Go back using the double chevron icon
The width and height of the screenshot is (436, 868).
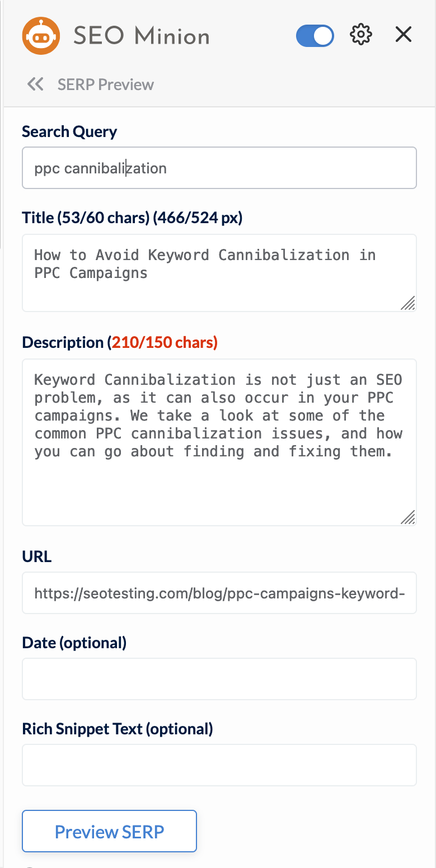point(35,84)
